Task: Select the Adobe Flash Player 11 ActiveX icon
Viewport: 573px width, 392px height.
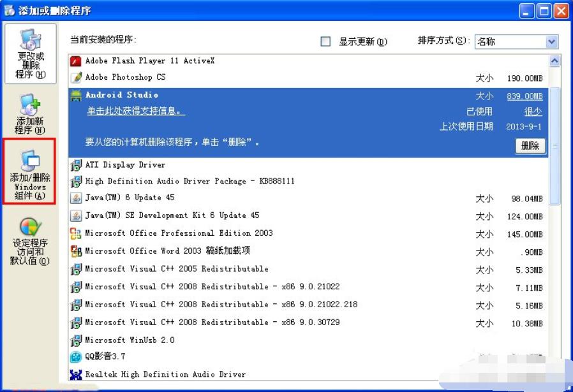Action: click(x=76, y=61)
